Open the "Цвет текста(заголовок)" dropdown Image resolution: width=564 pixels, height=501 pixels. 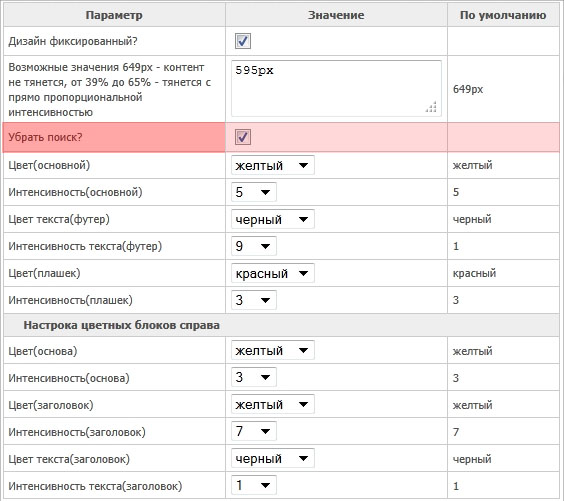[x=273, y=458]
